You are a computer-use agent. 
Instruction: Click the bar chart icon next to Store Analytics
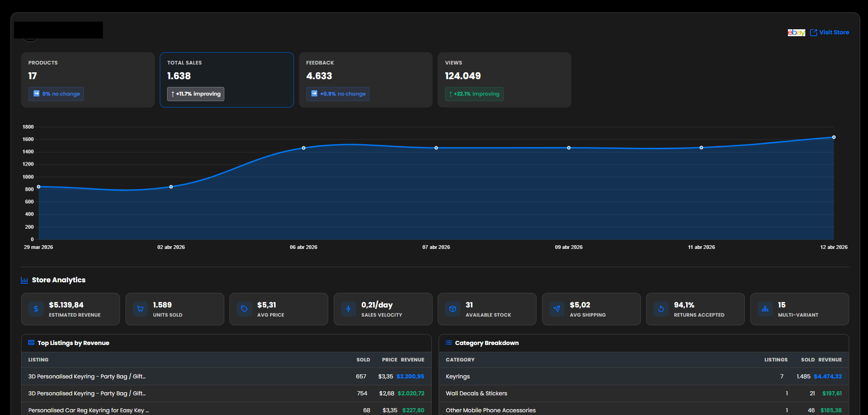pos(24,280)
